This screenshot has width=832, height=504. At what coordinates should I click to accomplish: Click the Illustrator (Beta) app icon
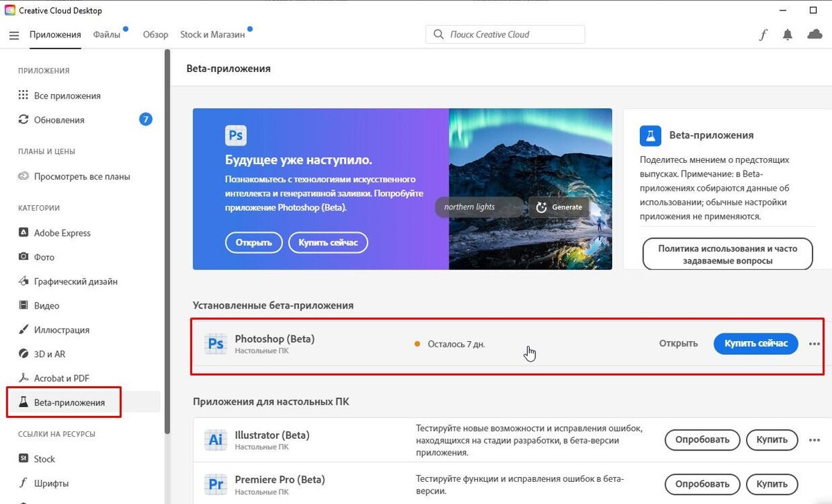[x=215, y=440]
